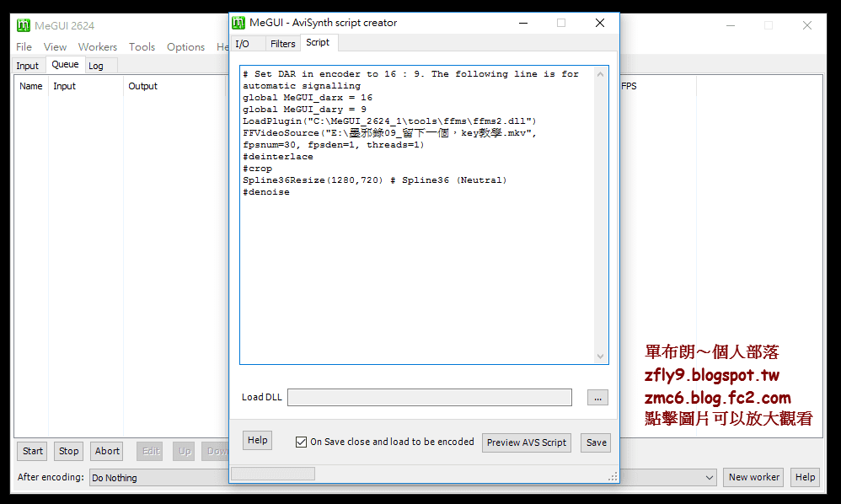The image size is (841, 504).
Task: Click the Preview AVS Script button
Action: pyautogui.click(x=526, y=442)
